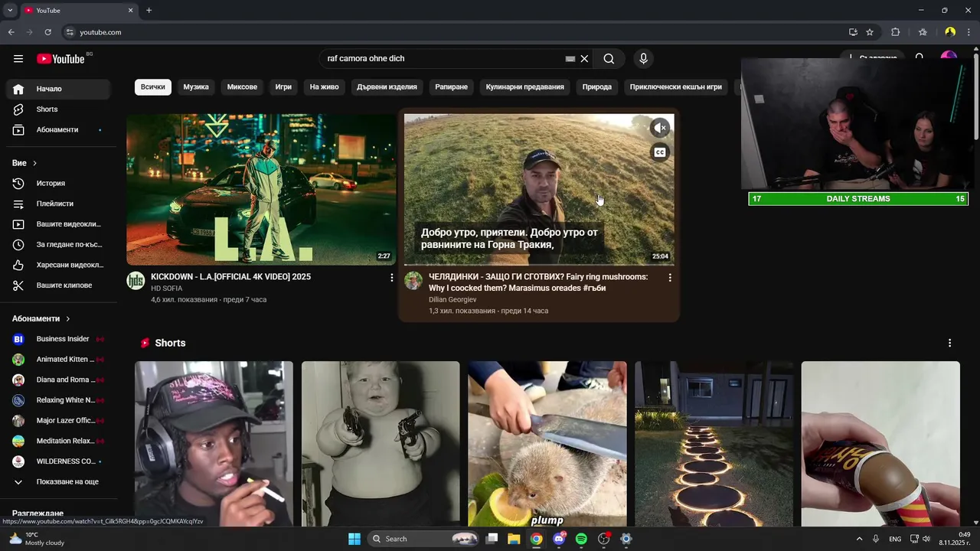Screen dimensions: 980x551
Task: Open options menu for KICKDOWN video
Action: coord(392,278)
